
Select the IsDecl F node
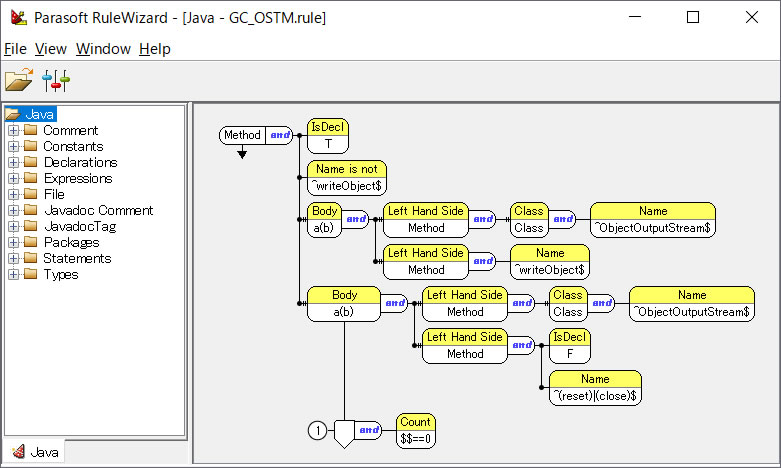pyautogui.click(x=570, y=346)
